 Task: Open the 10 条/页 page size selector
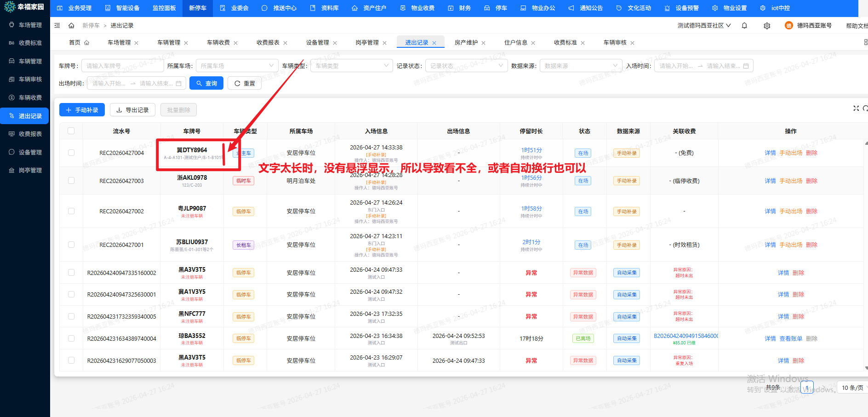pyautogui.click(x=852, y=388)
